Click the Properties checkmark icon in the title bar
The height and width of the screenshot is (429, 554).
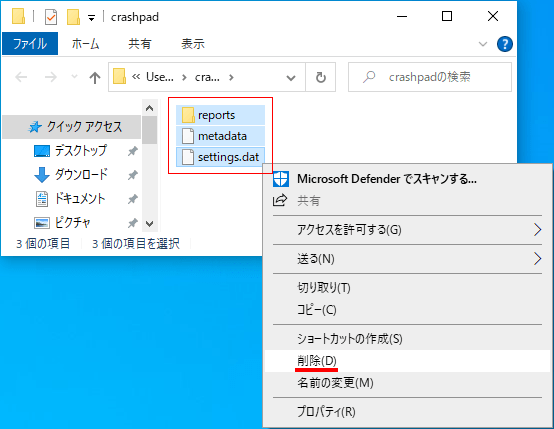click(51, 17)
